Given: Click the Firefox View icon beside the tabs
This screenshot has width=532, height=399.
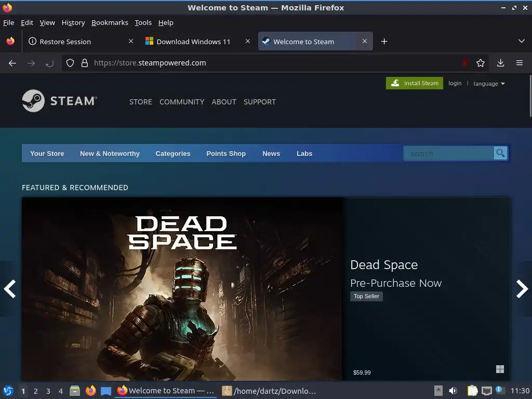Looking at the screenshot, I should click(10, 41).
